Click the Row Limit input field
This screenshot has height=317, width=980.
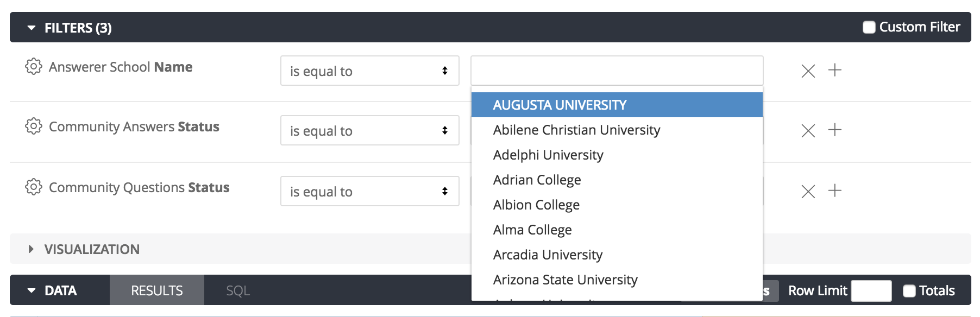[871, 291]
